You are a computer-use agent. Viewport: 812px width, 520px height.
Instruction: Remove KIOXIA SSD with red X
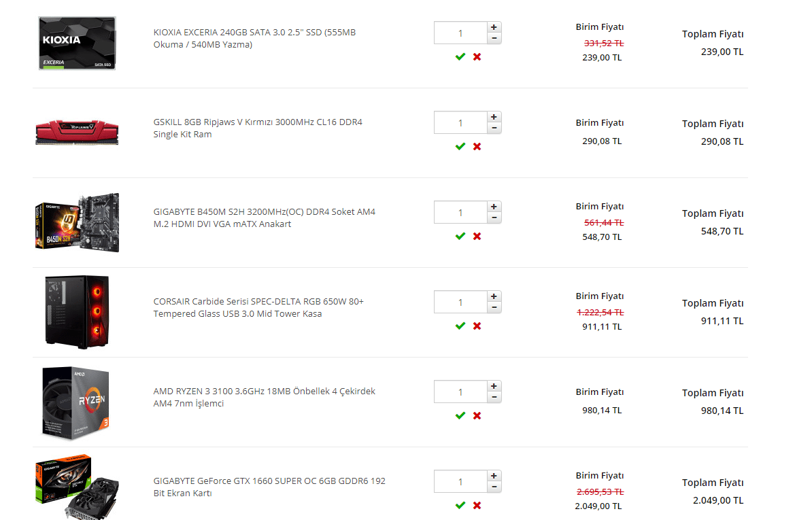pos(477,56)
